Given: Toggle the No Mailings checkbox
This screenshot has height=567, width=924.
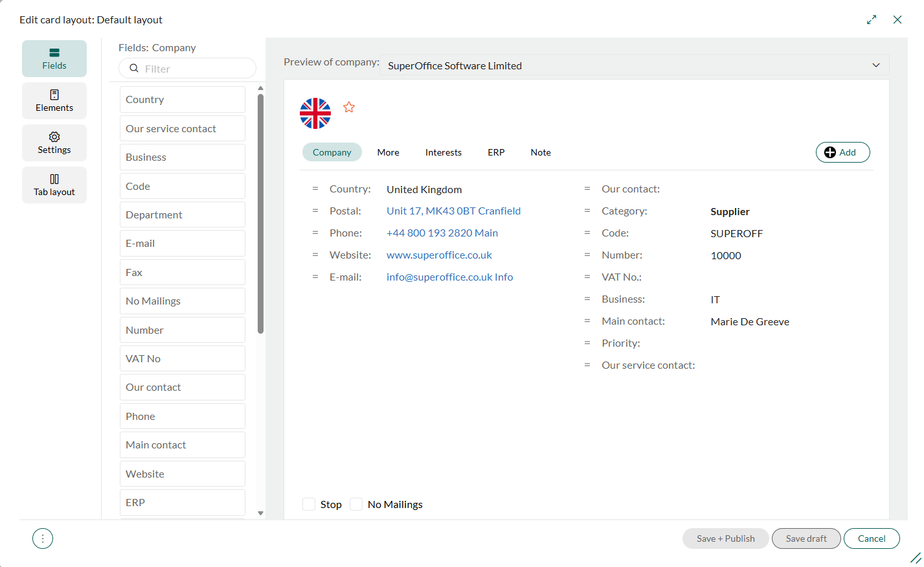Looking at the screenshot, I should click(356, 504).
